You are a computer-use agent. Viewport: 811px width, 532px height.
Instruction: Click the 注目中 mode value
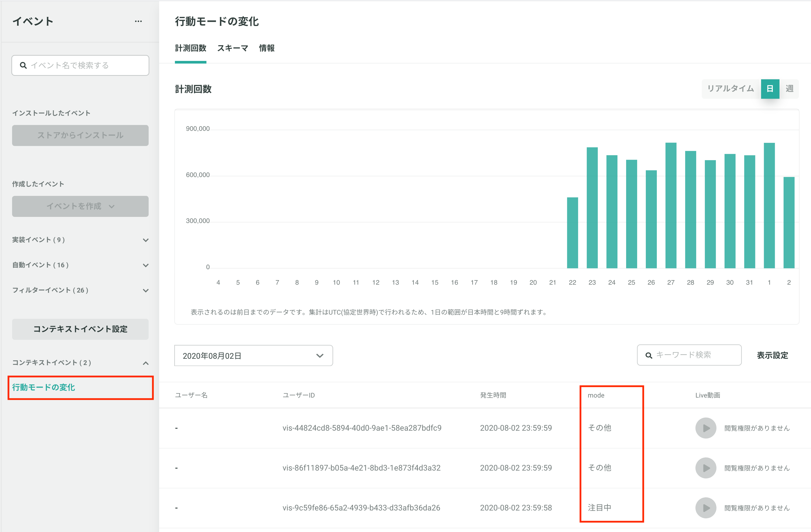[599, 508]
